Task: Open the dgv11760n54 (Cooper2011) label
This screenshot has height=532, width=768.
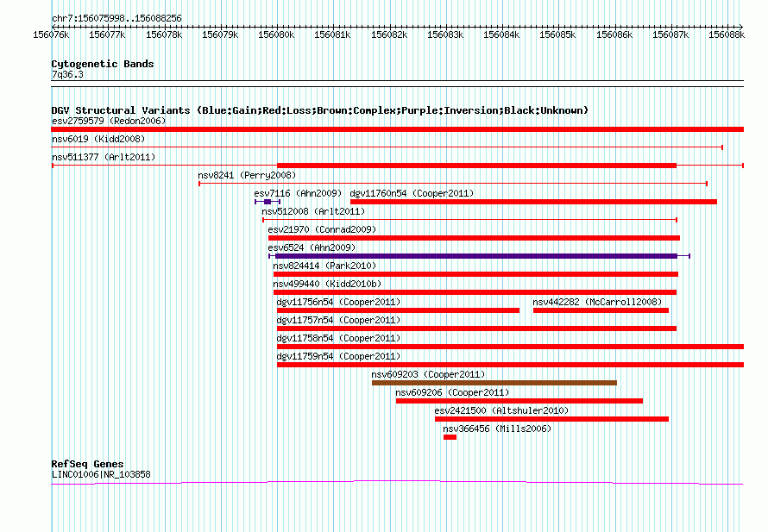Action: (x=412, y=193)
